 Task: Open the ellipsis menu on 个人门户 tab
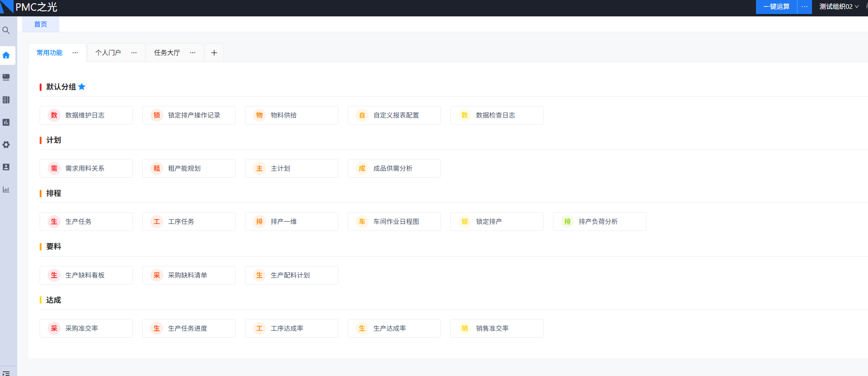(x=134, y=53)
